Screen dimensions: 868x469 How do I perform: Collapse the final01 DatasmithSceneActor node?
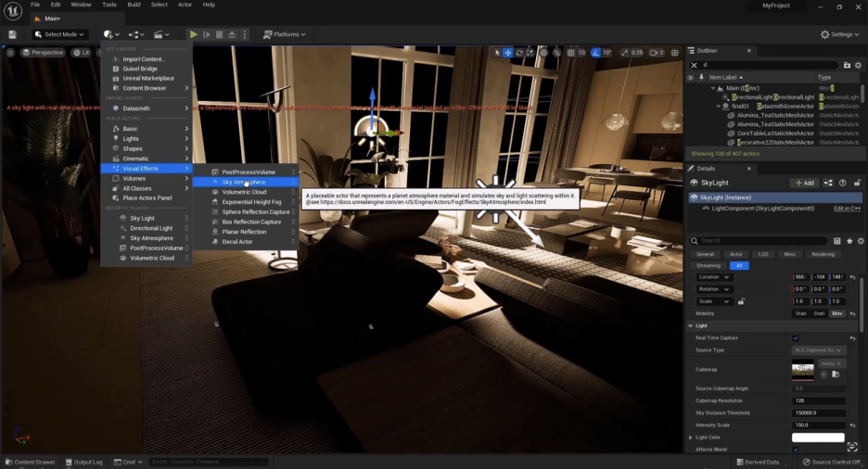click(x=719, y=107)
